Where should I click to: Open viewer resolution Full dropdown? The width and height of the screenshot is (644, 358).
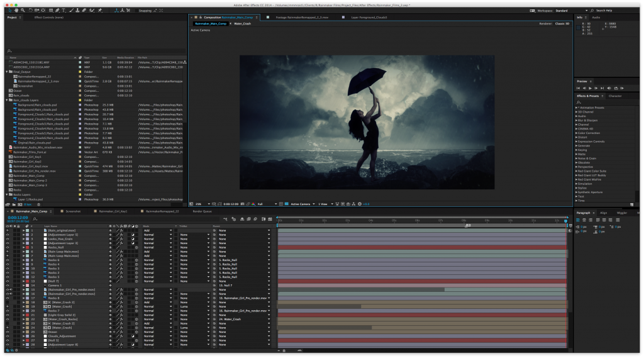268,204
